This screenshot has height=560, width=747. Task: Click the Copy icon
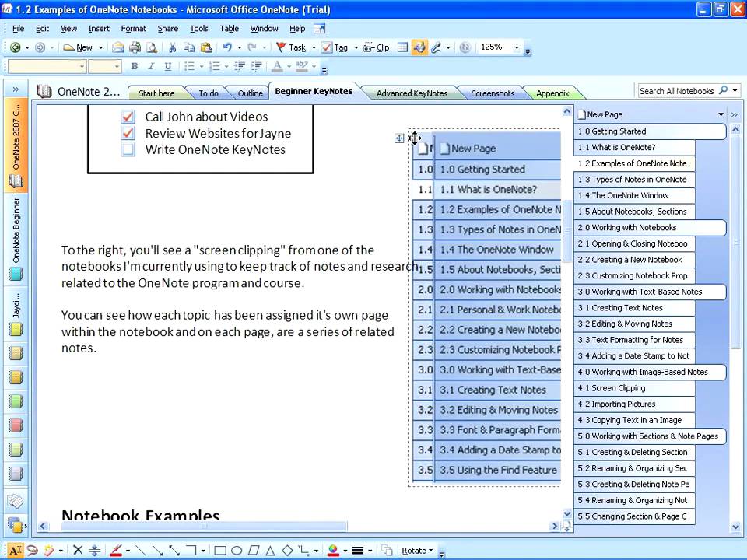pos(189,47)
